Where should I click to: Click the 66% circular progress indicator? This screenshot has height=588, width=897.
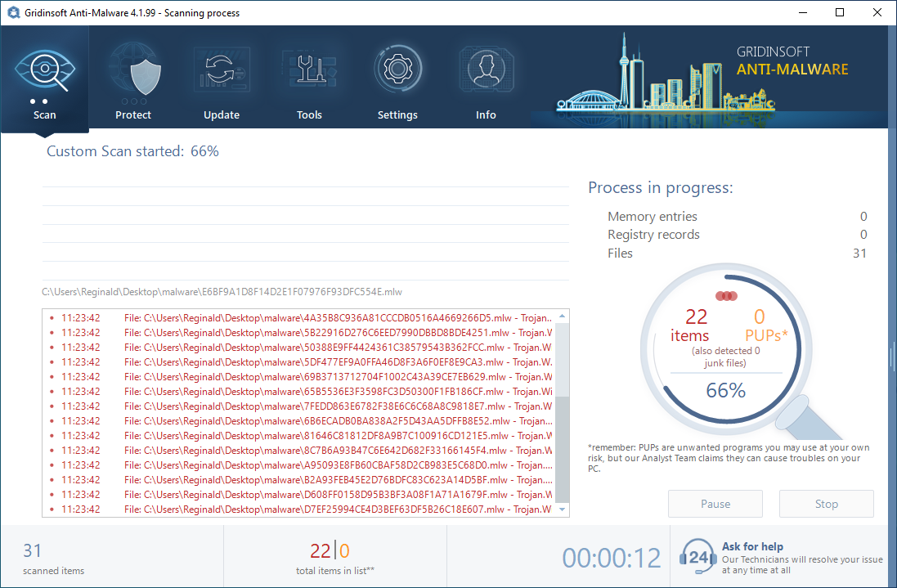click(725, 391)
